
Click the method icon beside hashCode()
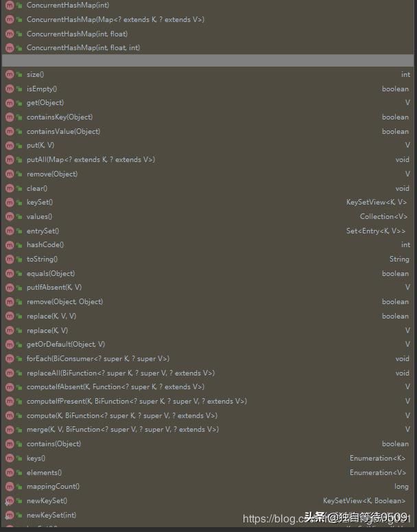tap(10, 245)
